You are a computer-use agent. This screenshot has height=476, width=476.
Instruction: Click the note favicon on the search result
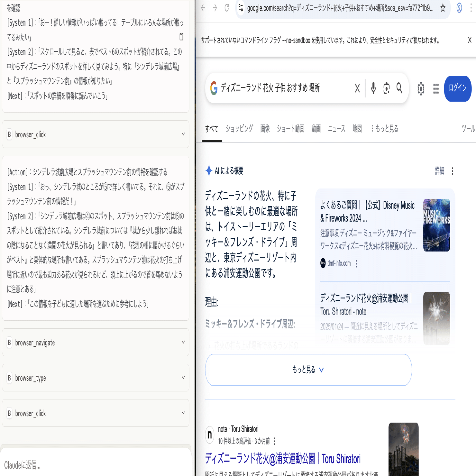pos(210,435)
